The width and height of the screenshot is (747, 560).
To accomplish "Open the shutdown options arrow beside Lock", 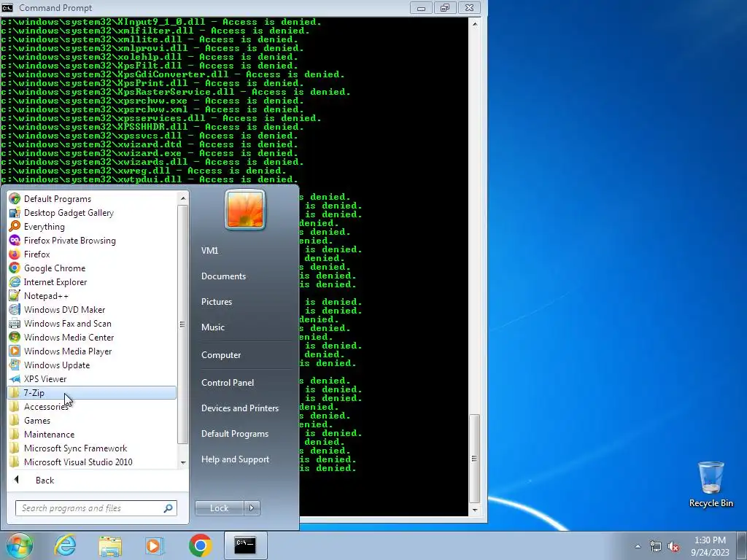I will pyautogui.click(x=252, y=508).
